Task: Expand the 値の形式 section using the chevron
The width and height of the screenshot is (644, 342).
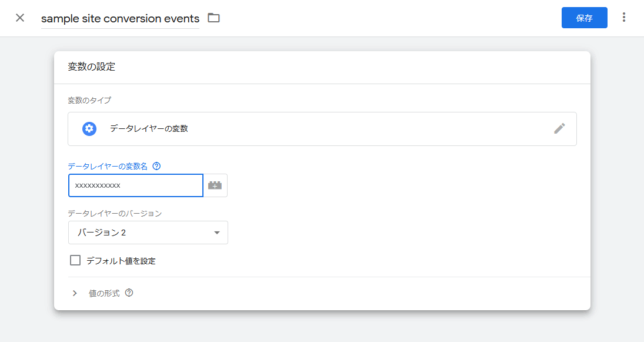Action: pos(75,293)
